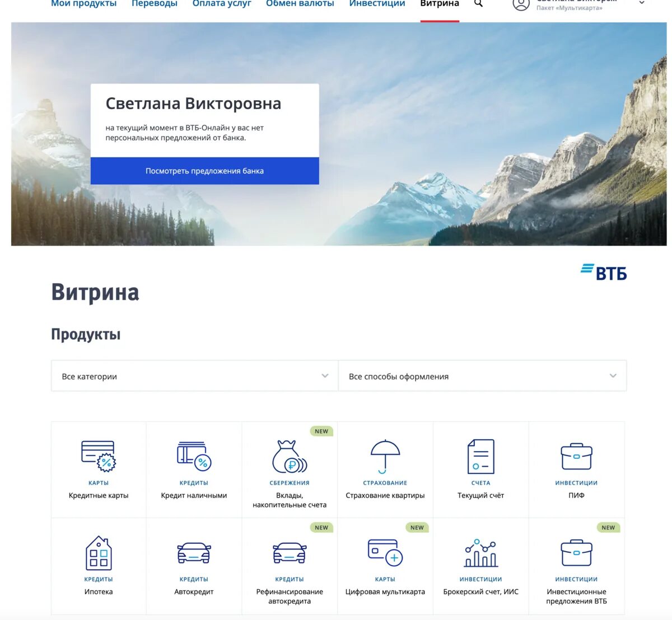Select the Витрина tab

click(440, 3)
